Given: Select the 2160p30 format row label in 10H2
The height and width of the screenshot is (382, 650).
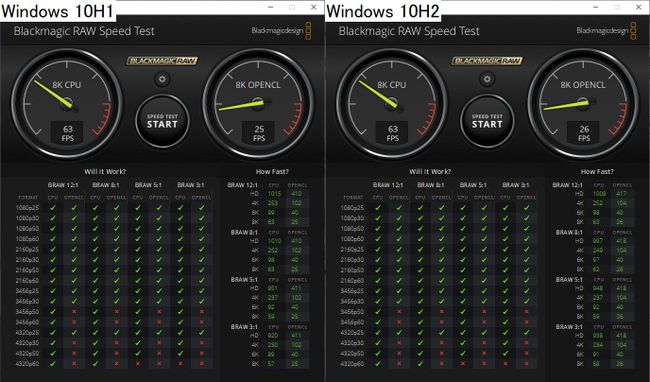Looking at the screenshot, I should pos(352,259).
